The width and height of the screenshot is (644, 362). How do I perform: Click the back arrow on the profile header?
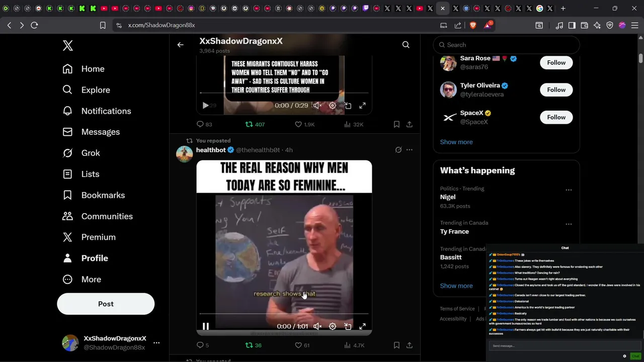coord(180,45)
